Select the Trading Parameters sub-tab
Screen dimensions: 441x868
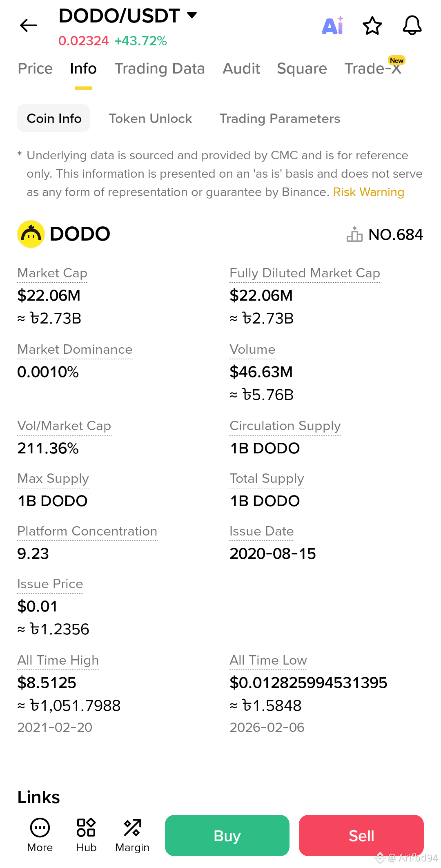tap(280, 118)
